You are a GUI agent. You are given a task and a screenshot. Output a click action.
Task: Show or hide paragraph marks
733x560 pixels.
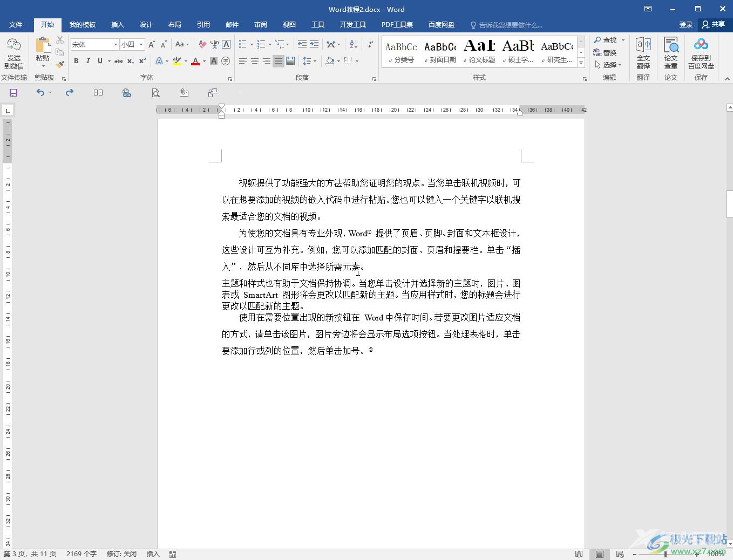[370, 44]
